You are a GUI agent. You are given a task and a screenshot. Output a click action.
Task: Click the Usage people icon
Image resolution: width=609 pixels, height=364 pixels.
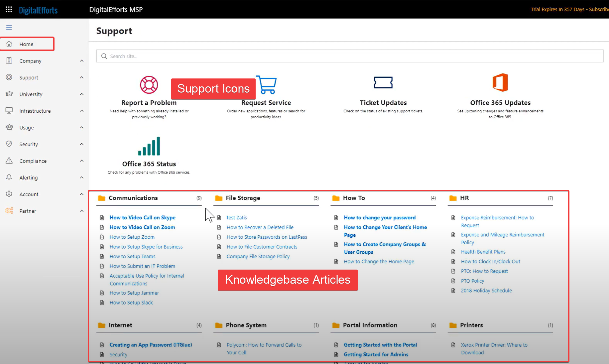(9, 127)
